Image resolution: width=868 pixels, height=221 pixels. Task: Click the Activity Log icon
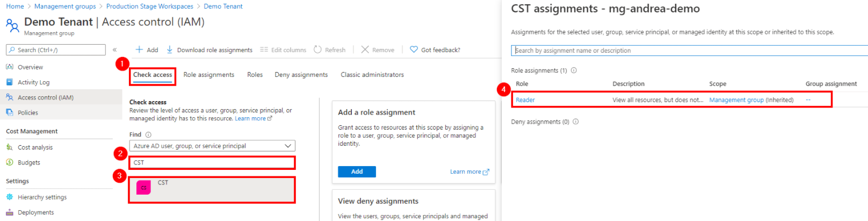pyautogui.click(x=10, y=82)
